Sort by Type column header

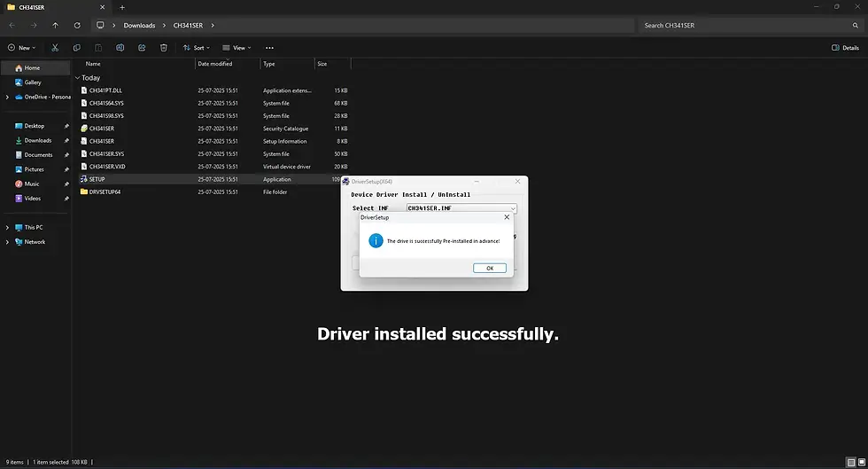coord(269,64)
